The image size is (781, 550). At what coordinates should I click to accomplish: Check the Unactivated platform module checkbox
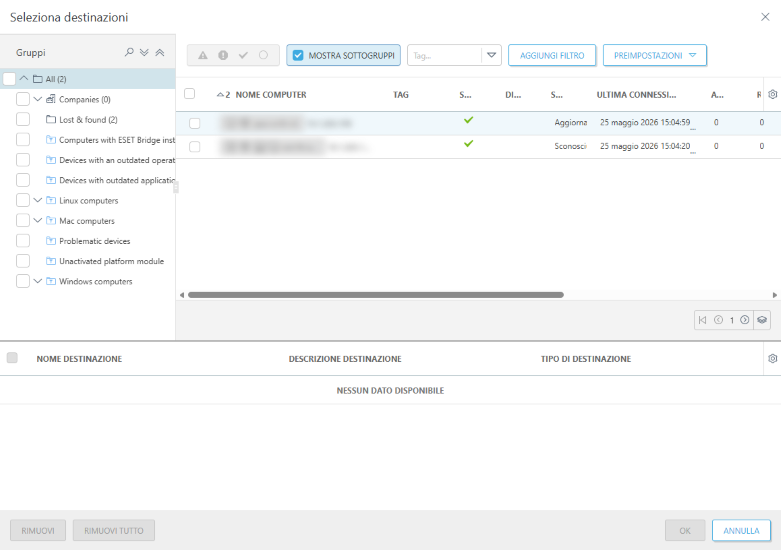(x=23, y=261)
